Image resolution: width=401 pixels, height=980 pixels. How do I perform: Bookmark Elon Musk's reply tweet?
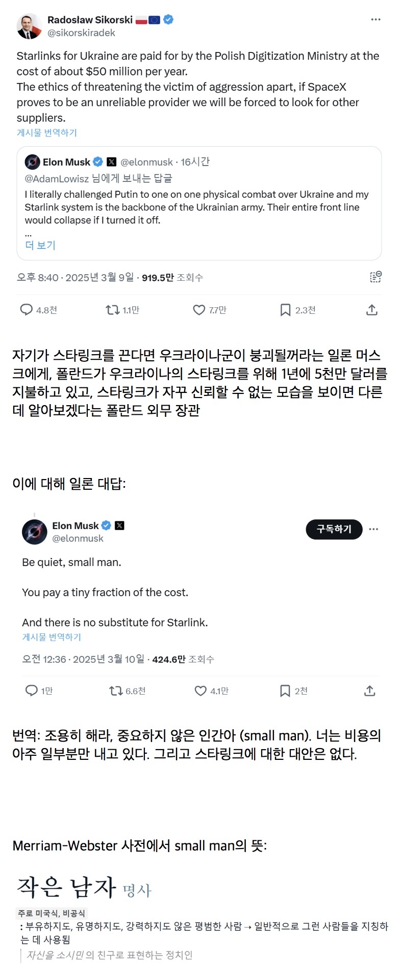(x=285, y=691)
